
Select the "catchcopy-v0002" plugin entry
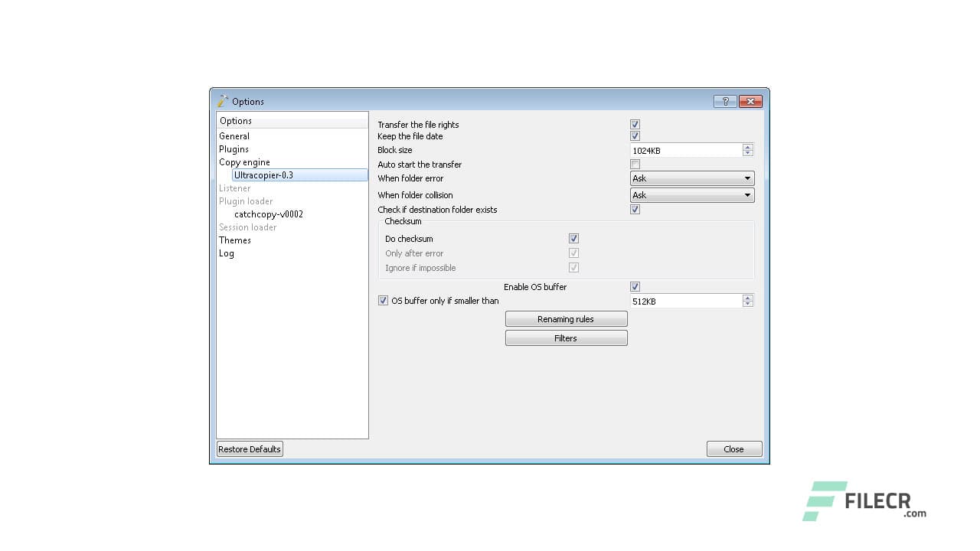(268, 214)
